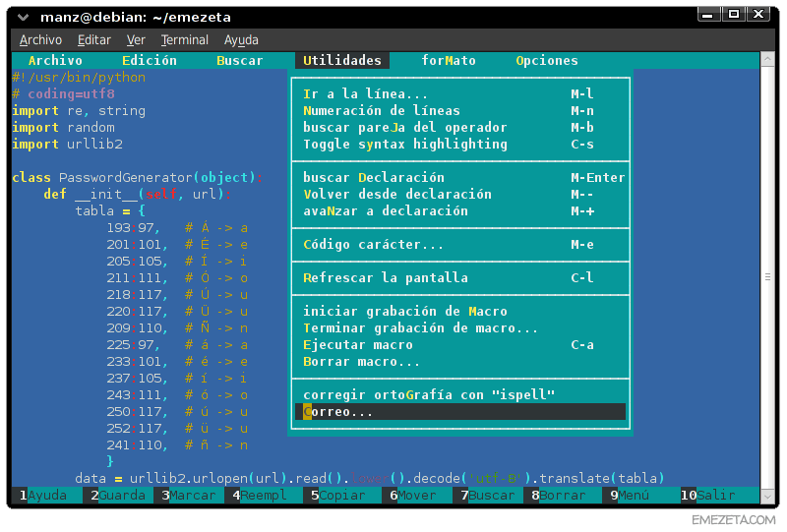Open the window menu arrow beside the title
Image resolution: width=787 pixels, height=532 pixels.
(x=23, y=18)
